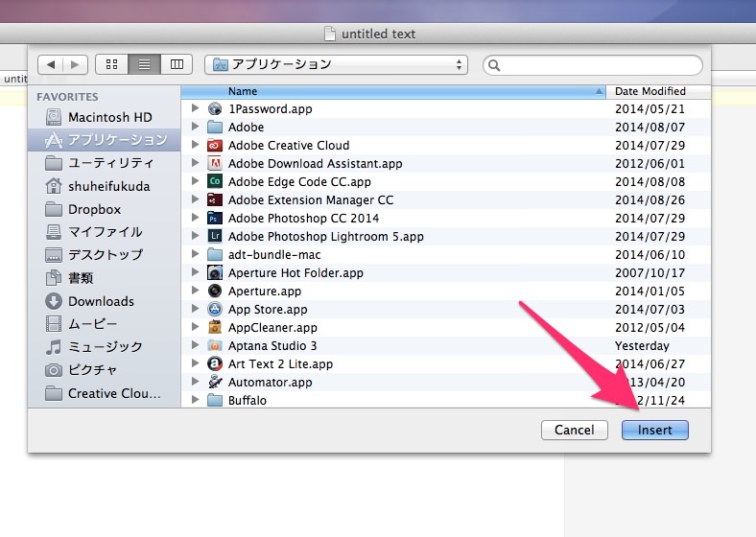Image resolution: width=756 pixels, height=537 pixels.
Task: Click the AppCleaner.app icon
Action: pyautogui.click(x=215, y=327)
